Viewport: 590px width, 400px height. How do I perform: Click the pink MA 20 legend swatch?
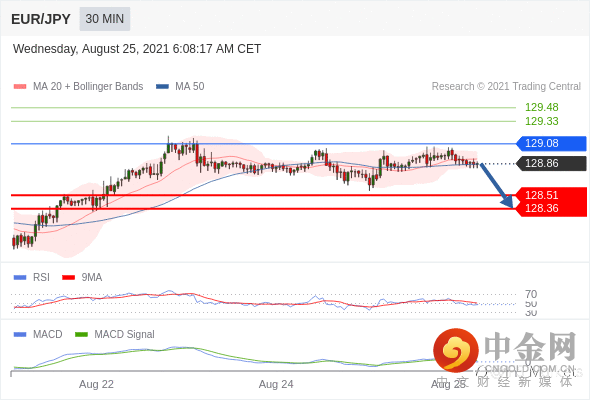pos(20,87)
